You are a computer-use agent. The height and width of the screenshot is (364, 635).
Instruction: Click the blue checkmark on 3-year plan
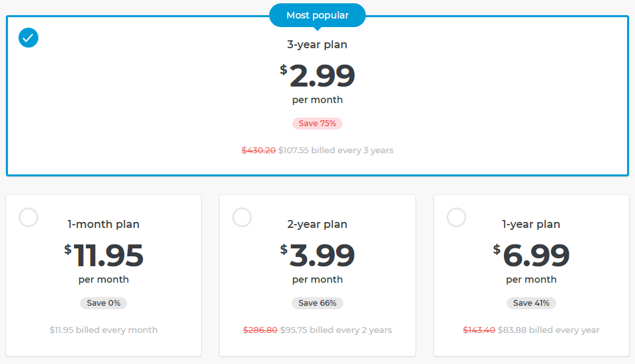[x=28, y=38]
